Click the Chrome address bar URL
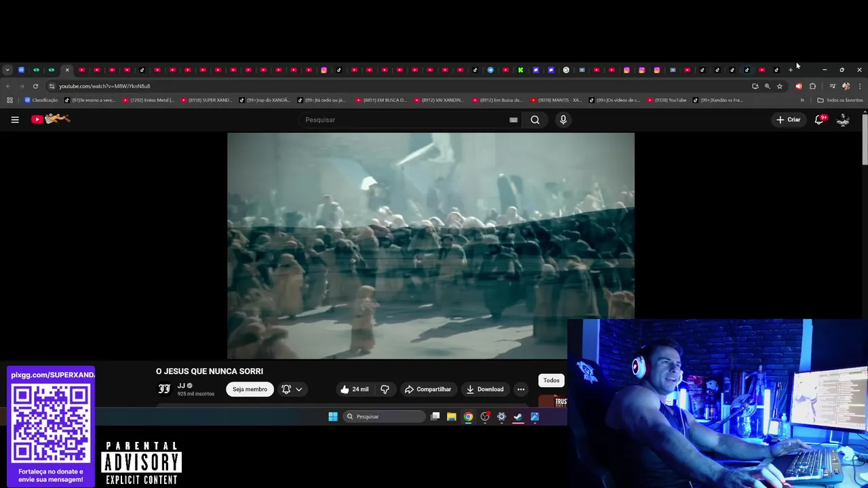 click(104, 86)
